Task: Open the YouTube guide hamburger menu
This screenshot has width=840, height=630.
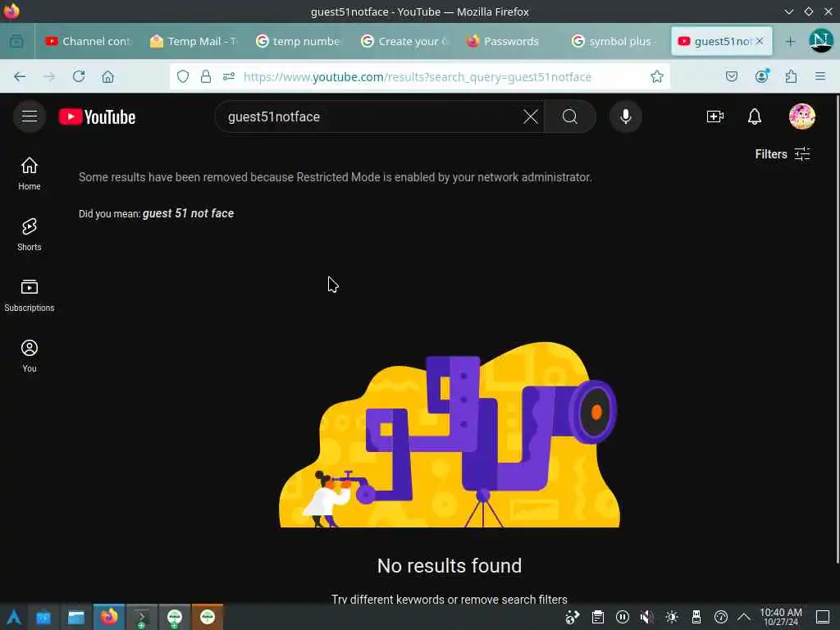Action: click(x=30, y=116)
